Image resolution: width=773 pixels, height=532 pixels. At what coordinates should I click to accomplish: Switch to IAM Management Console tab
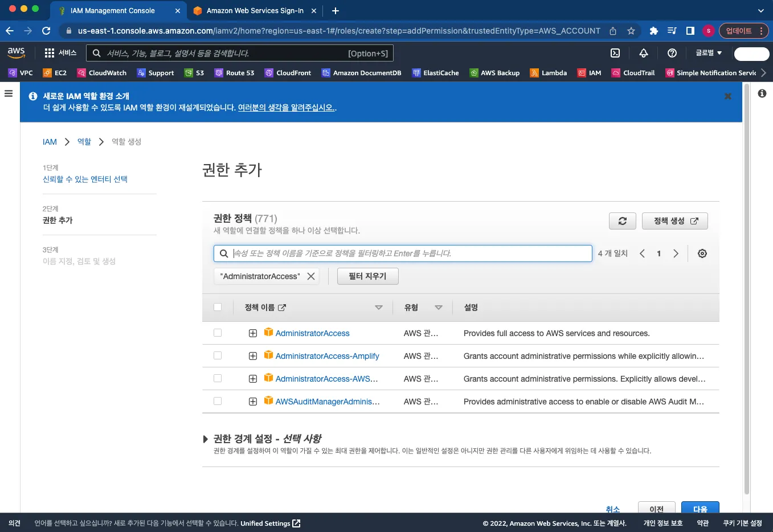[x=119, y=10]
